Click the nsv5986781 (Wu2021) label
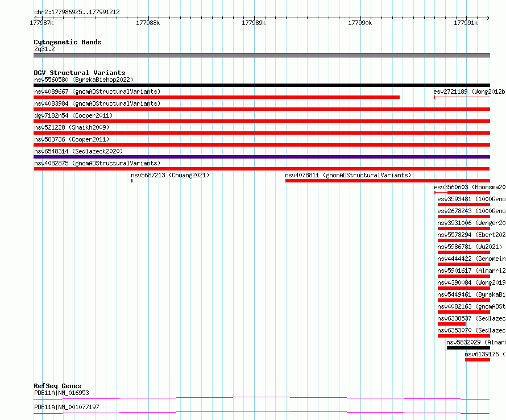 [470, 247]
